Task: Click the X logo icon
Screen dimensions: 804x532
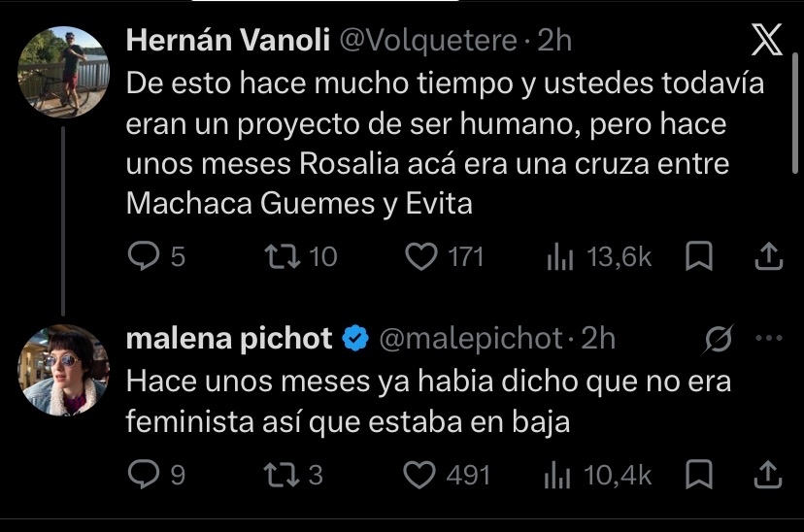Action: click(x=766, y=40)
